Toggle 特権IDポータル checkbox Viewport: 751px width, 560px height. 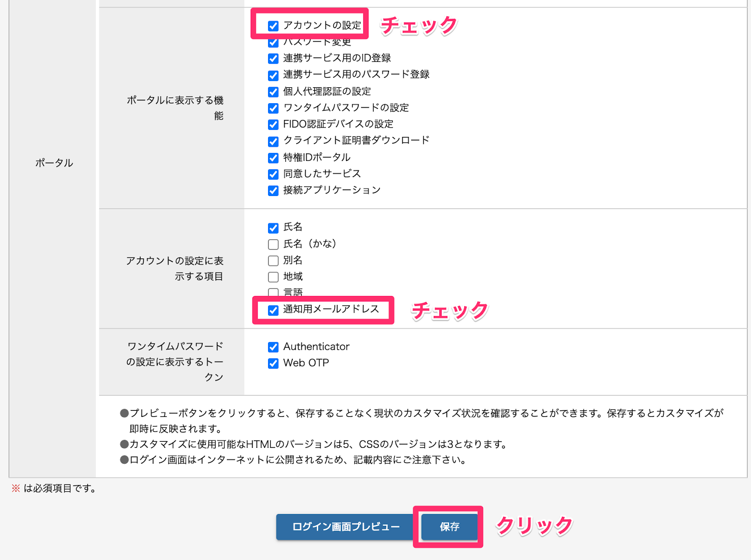(x=273, y=158)
